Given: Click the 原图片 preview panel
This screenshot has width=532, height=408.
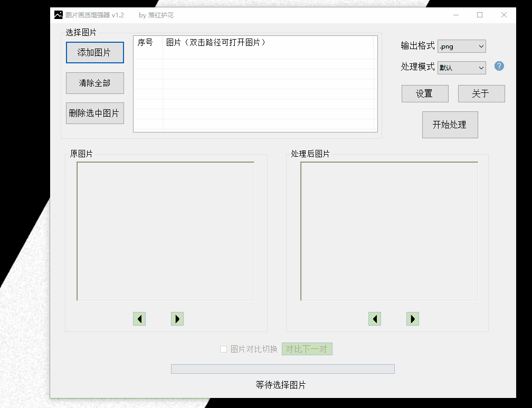Looking at the screenshot, I should [165, 231].
